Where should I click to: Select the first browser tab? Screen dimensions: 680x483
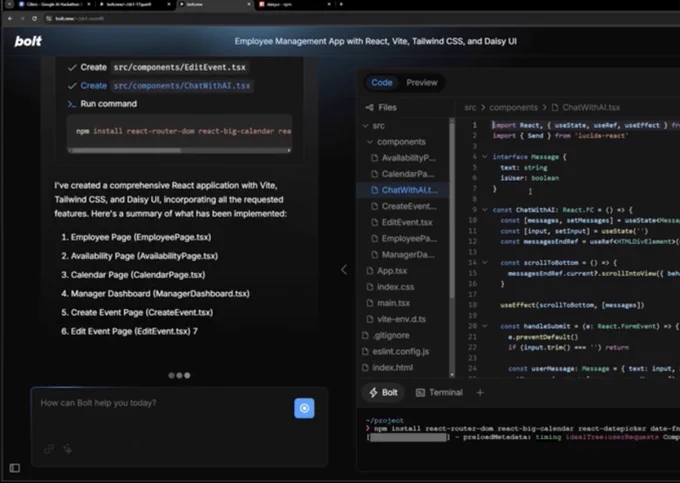coord(54,4)
